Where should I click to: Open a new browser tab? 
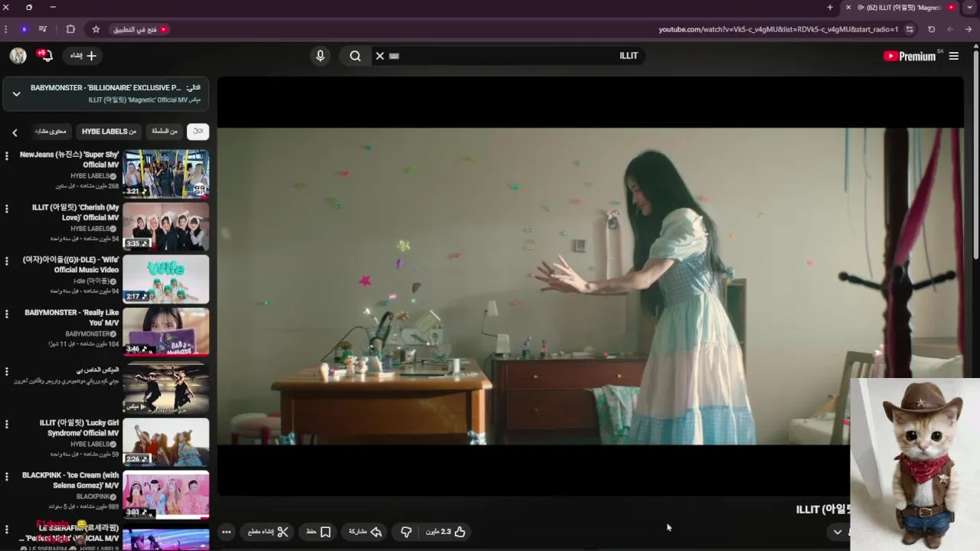[x=830, y=8]
